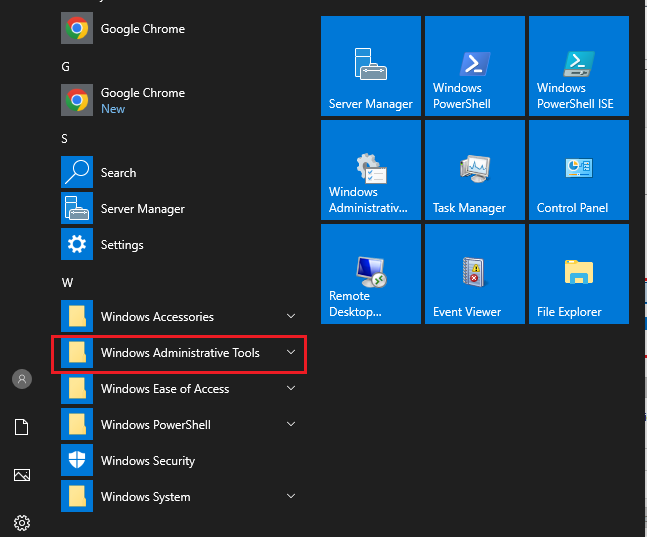Click the "Settings" label in the app list
This screenshot has width=647, height=537.
pos(122,245)
